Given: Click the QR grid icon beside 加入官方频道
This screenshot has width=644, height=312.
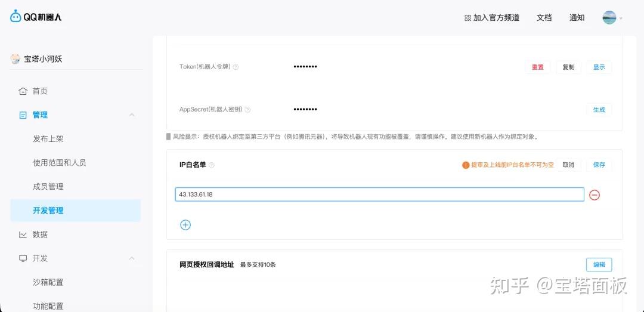Looking at the screenshot, I should (x=467, y=18).
